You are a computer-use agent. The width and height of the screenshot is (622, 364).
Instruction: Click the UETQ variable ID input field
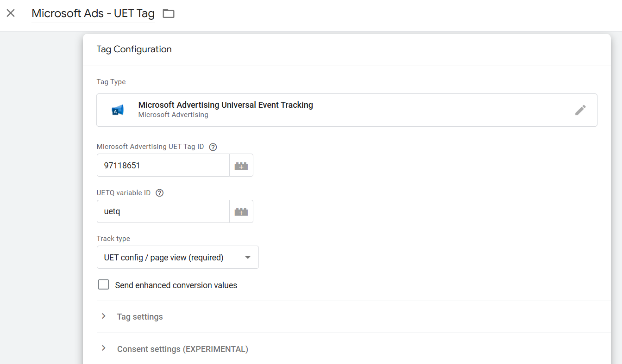163,212
